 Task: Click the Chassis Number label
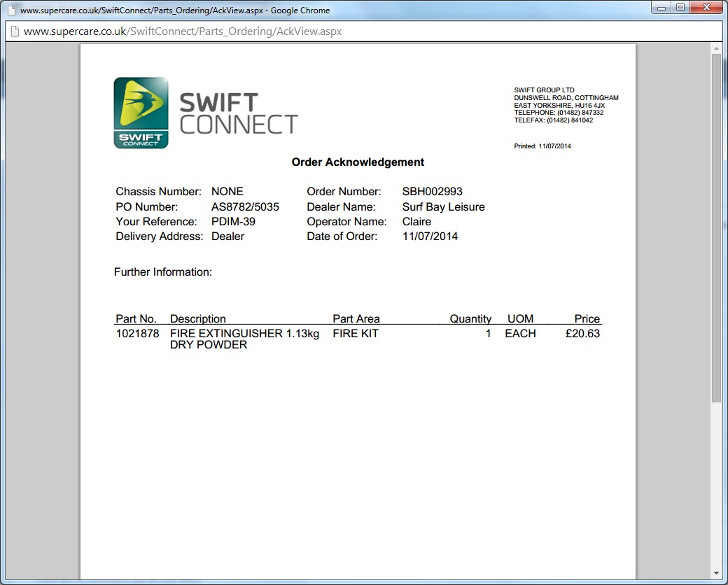158,191
